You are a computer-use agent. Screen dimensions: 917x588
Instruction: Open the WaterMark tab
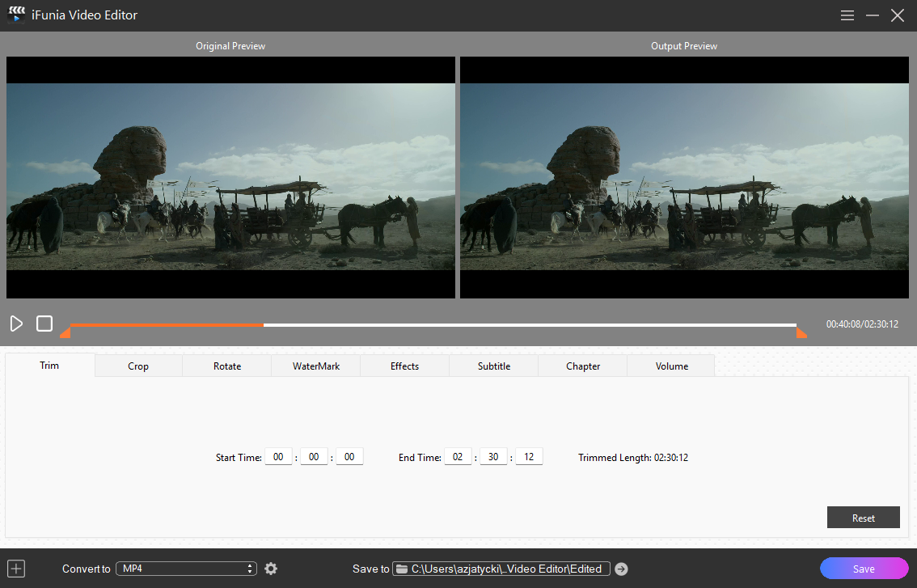(316, 366)
